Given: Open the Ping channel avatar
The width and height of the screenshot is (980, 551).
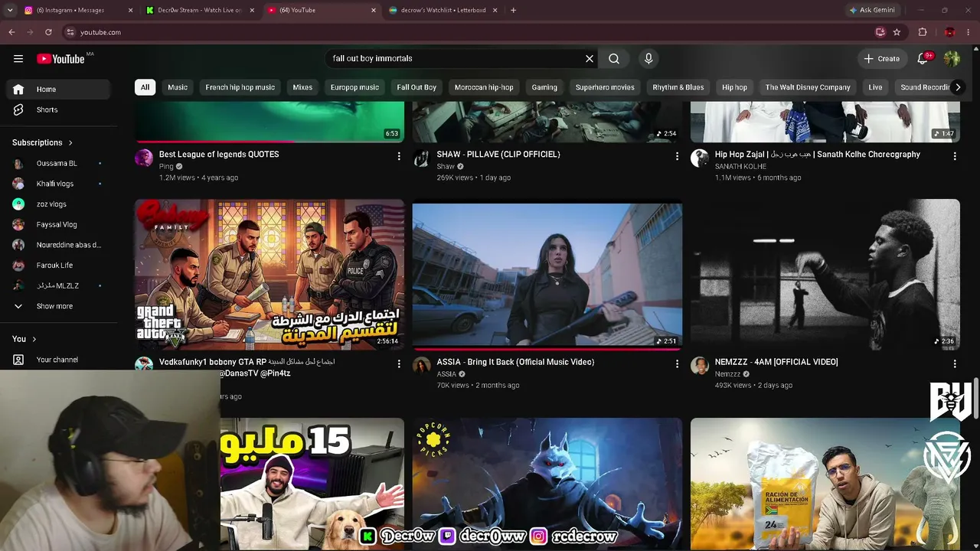Looking at the screenshot, I should (x=144, y=158).
